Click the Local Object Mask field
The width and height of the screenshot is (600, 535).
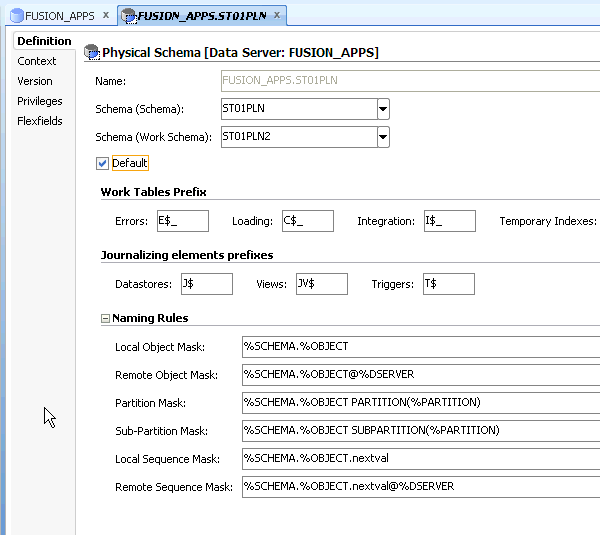[420, 346]
